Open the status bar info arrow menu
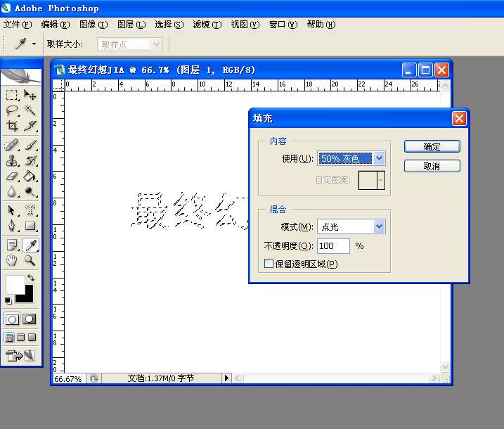This screenshot has height=429, width=504. (226, 378)
